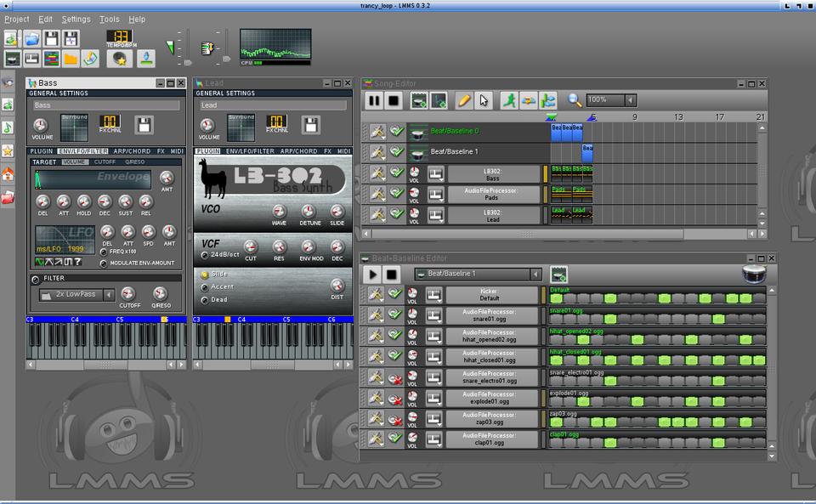Stop playback in the Song-Editor
This screenshot has width=816, height=504.
coord(394,100)
